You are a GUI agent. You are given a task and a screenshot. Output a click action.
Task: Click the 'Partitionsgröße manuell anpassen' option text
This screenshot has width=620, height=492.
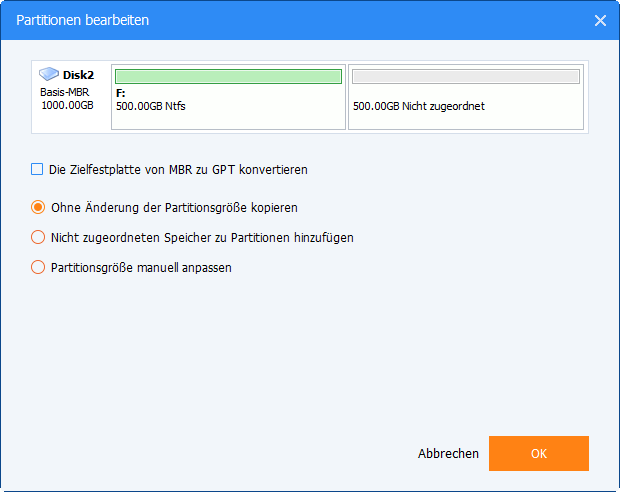pyautogui.click(x=141, y=268)
